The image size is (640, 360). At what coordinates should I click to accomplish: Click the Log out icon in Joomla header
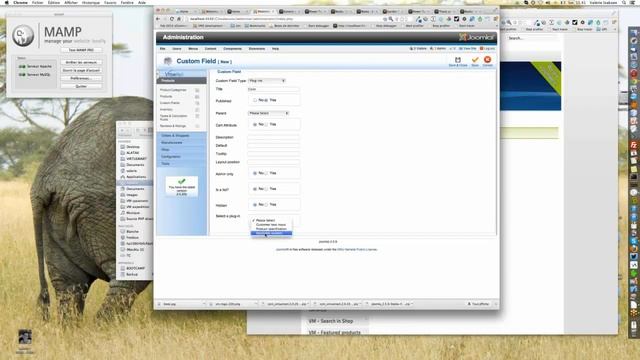(x=482, y=49)
